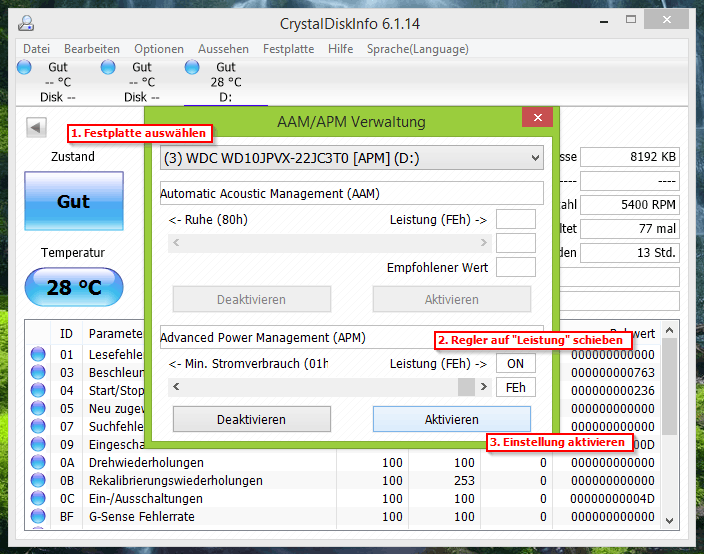The width and height of the screenshot is (704, 554).
Task: Click the status orb for attribute 04
Action: pyautogui.click(x=38, y=390)
